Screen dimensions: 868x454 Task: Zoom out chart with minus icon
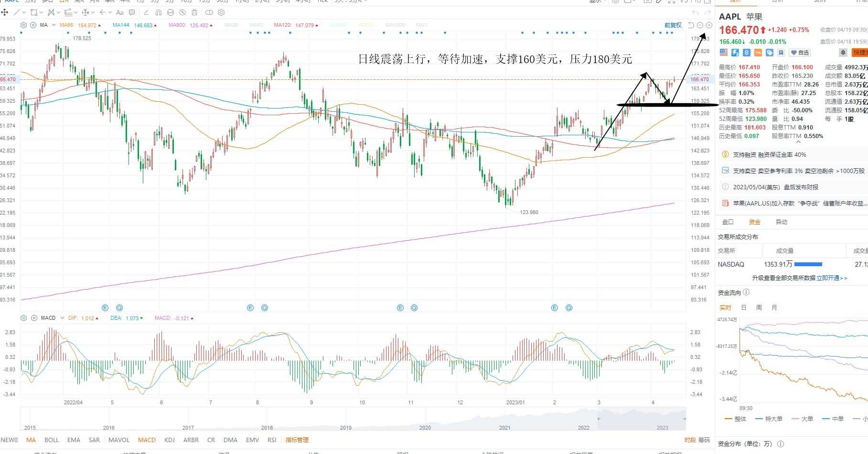[x=700, y=25]
